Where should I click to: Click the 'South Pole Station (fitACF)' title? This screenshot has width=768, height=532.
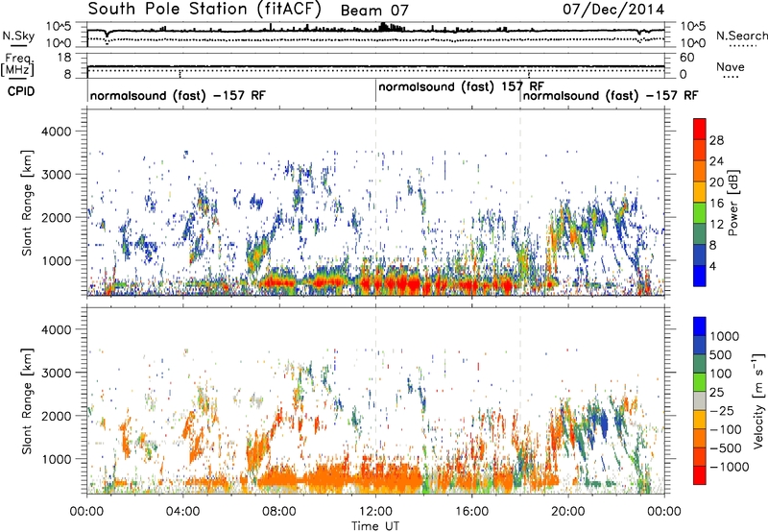[204, 10]
